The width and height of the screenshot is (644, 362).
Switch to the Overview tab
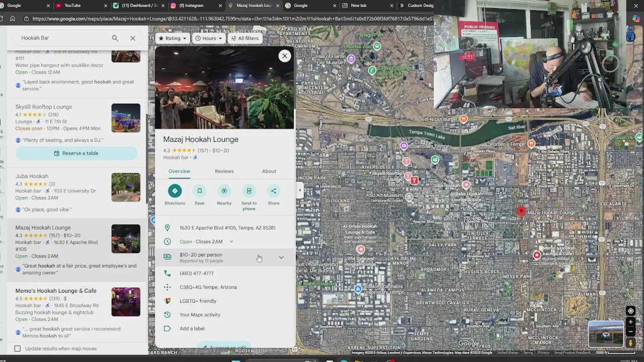[x=179, y=171]
